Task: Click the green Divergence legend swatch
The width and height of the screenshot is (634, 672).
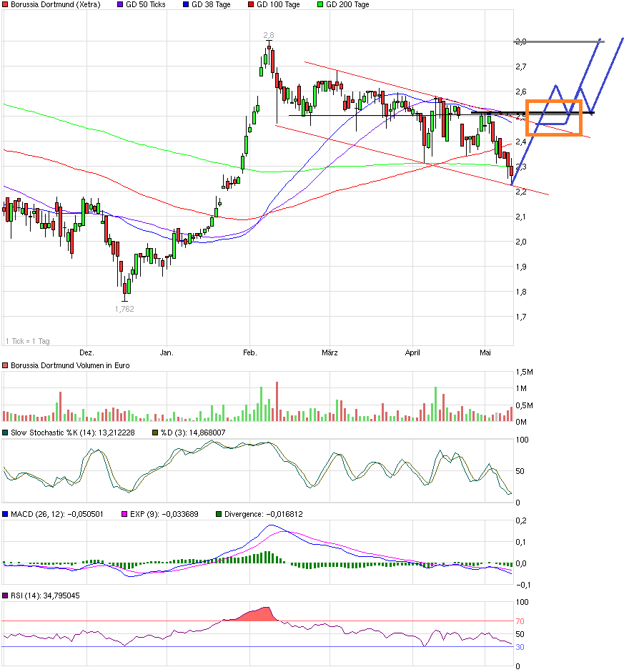Action: tap(219, 514)
